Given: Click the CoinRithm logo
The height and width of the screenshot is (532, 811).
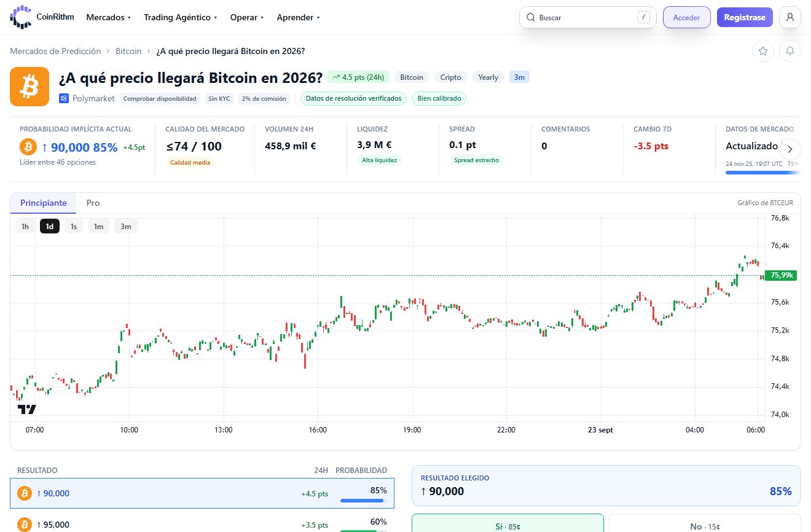Looking at the screenshot, I should point(42,17).
